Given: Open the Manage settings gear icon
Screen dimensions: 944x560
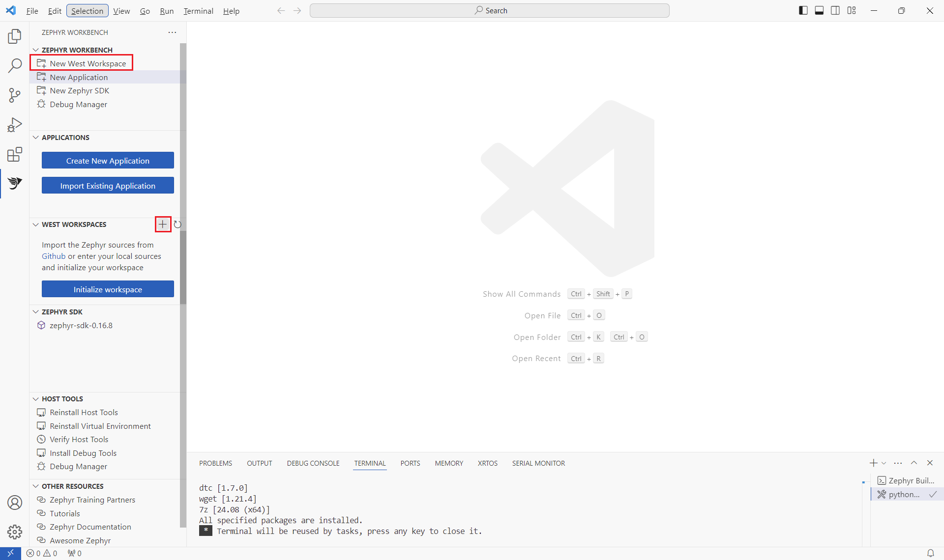Looking at the screenshot, I should coord(15,532).
